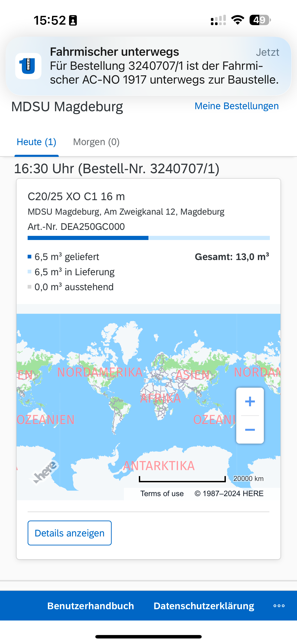Switch to the Morgen (0) tab
The width and height of the screenshot is (297, 644).
point(96,142)
